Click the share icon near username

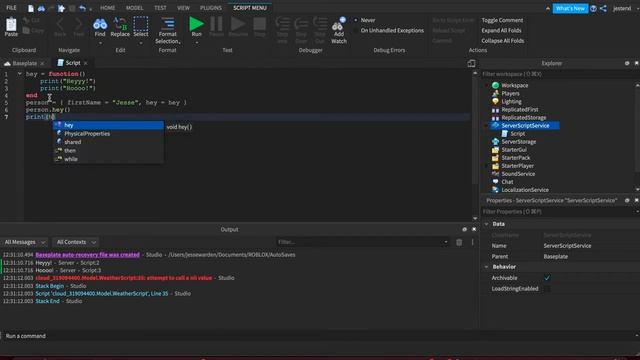click(603, 9)
